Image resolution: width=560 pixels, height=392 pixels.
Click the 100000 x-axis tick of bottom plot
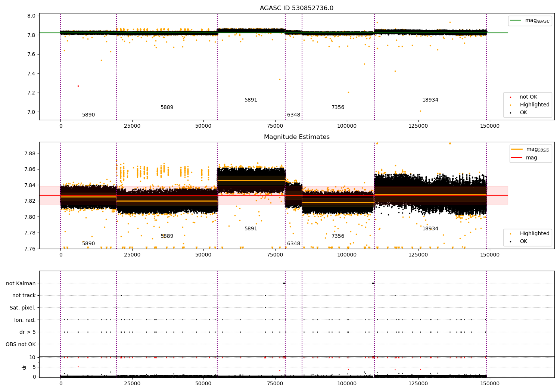[347, 384]
